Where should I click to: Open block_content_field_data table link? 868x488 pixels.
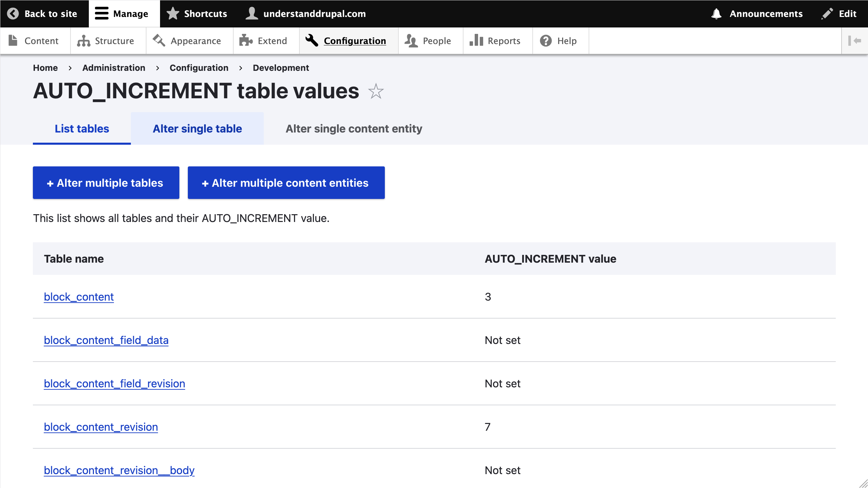coord(106,340)
